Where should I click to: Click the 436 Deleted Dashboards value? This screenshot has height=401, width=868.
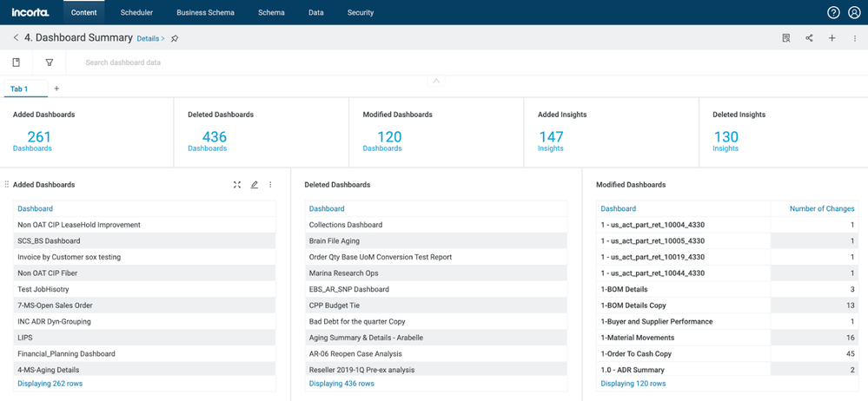click(214, 136)
